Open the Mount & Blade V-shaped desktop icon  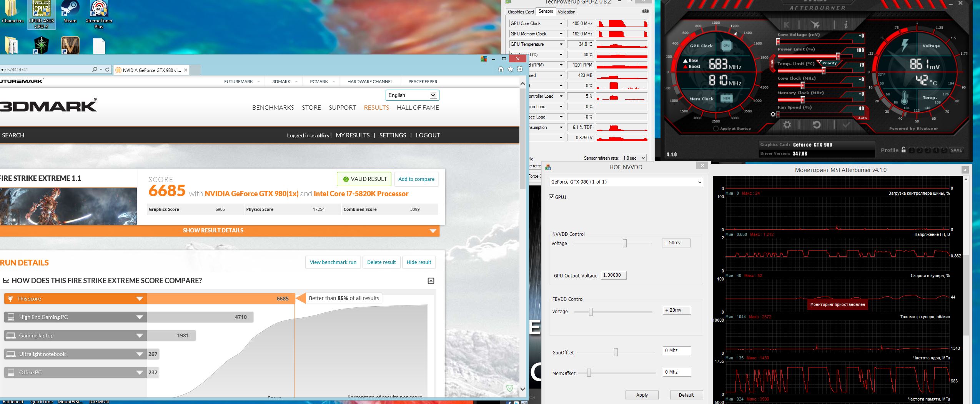(70, 45)
